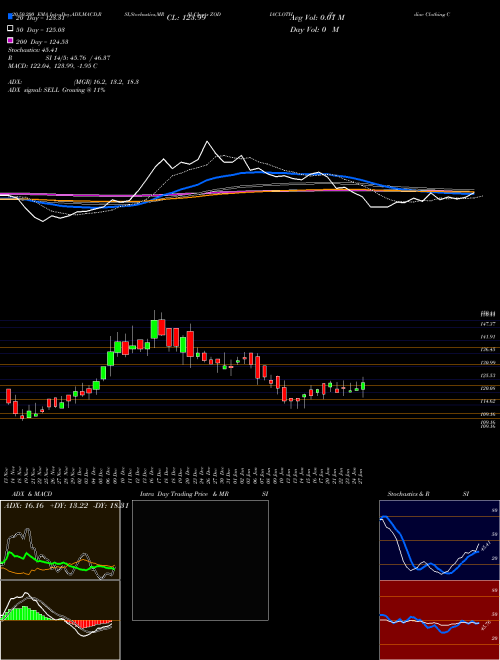This screenshot has width=500, height=660.
Task: Open the blue Stochastics mini chart
Action: 439,540
